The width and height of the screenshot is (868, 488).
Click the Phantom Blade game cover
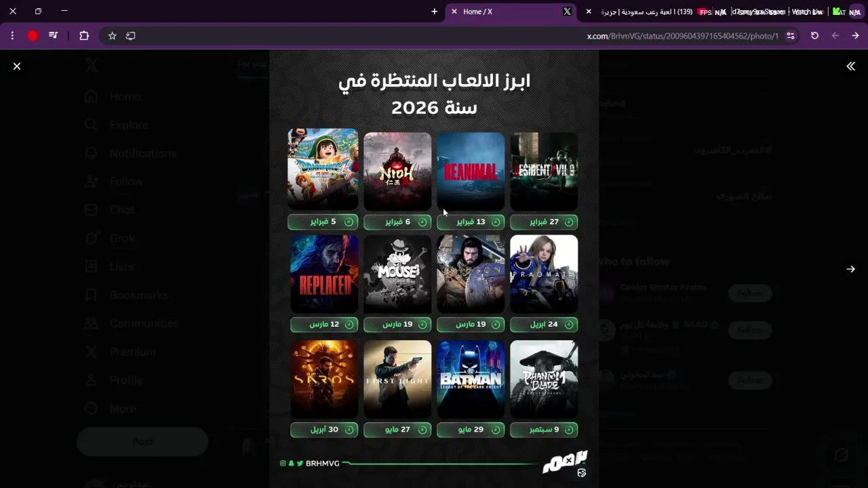[x=544, y=380]
